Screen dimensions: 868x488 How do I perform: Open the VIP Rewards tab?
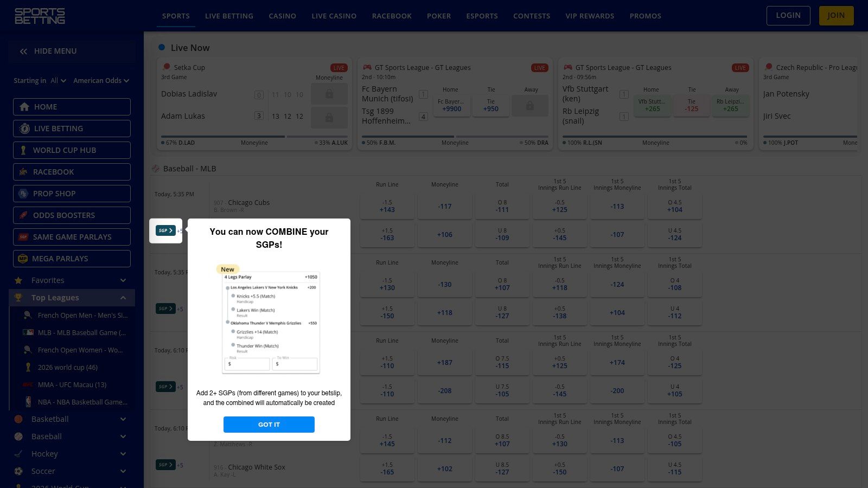590,16
